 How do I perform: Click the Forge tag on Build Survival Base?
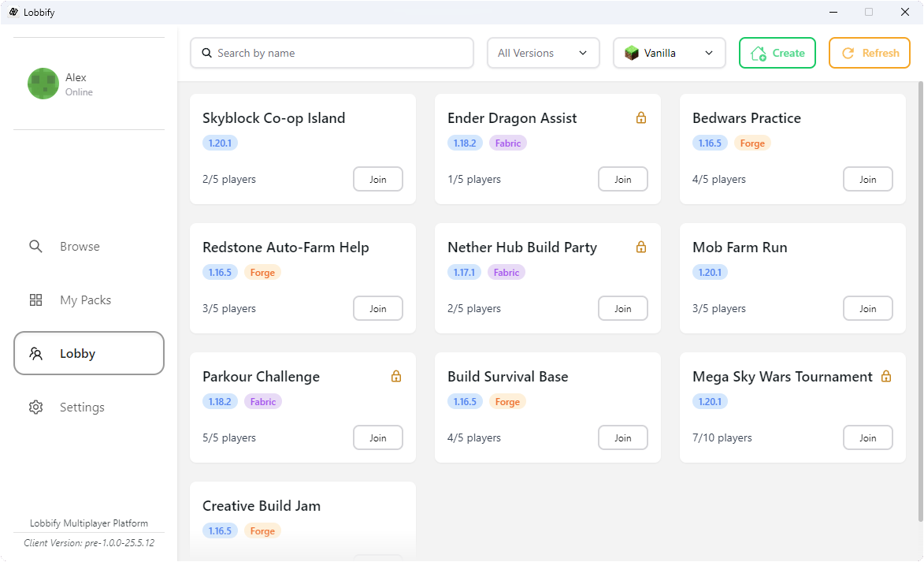[x=507, y=401]
